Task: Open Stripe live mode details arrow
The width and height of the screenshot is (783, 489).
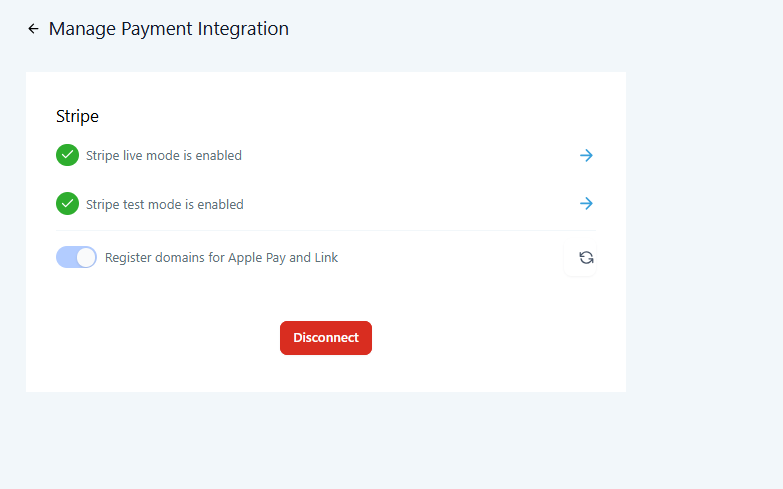Action: [x=586, y=155]
